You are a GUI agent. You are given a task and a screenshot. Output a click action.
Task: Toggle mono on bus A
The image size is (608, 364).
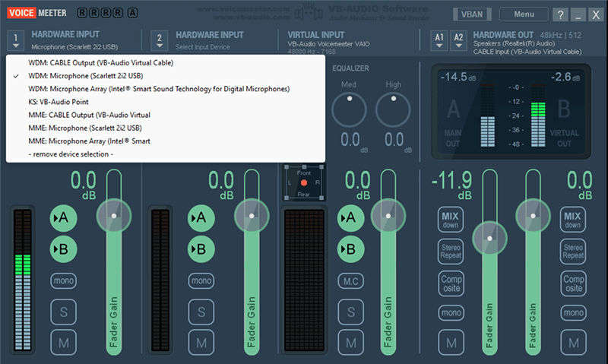coord(451,312)
